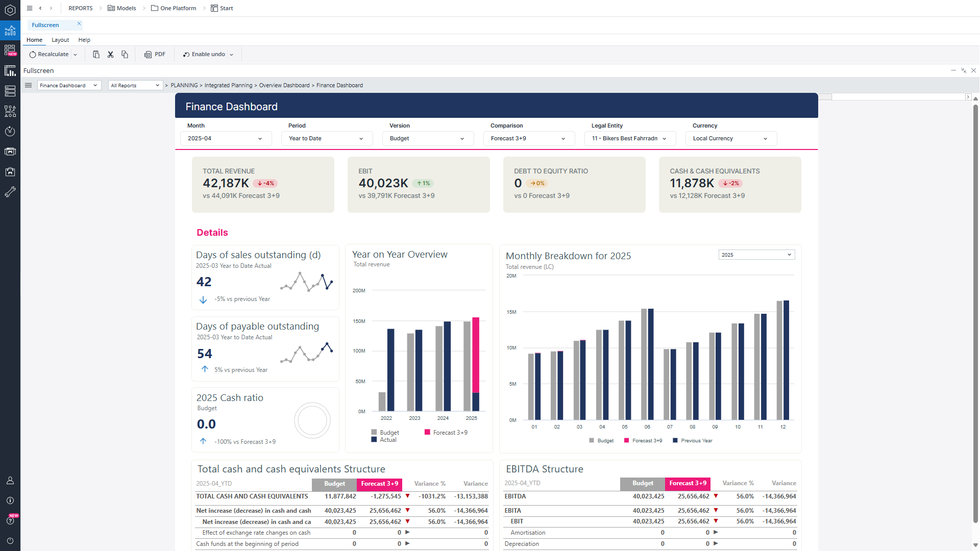
Task: Toggle the report list hamburger icon
Action: [29, 85]
